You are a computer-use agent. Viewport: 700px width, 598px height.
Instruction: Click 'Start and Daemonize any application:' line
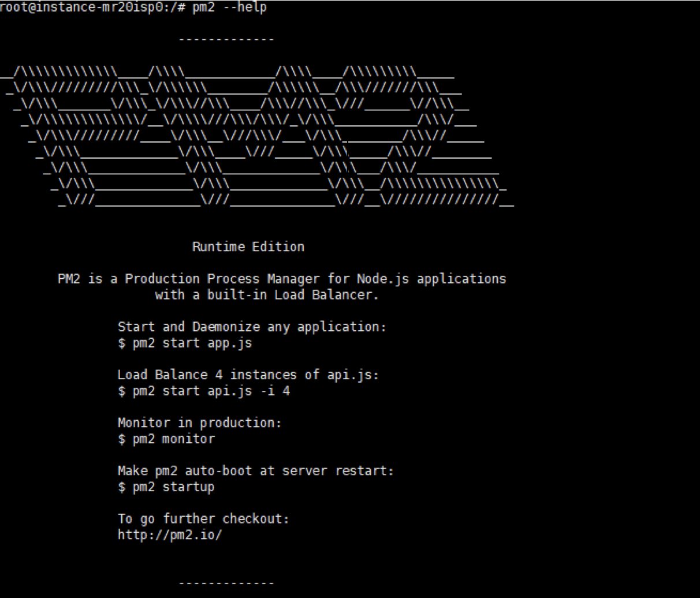tap(252, 327)
